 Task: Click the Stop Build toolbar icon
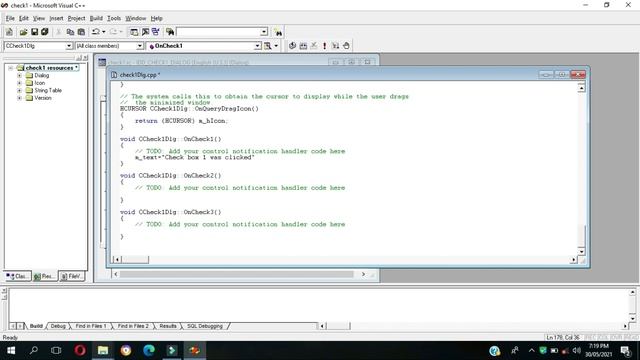coord(314,46)
